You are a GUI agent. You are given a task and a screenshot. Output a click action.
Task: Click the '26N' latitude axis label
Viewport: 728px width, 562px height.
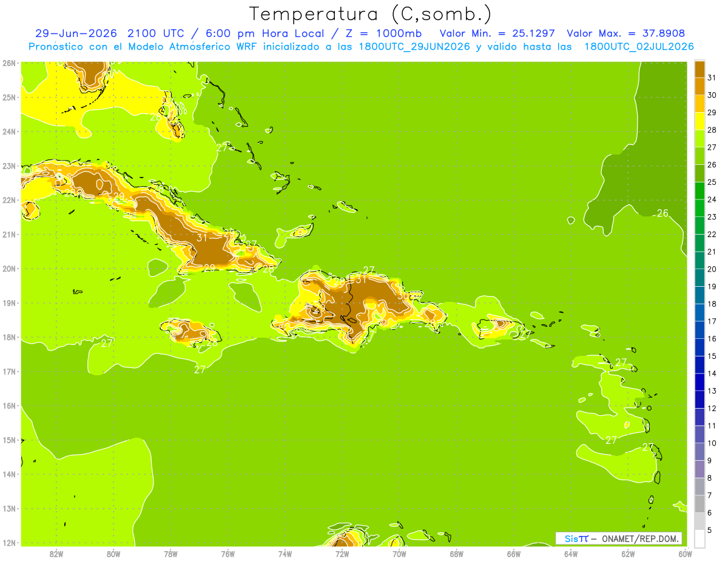click(9, 62)
